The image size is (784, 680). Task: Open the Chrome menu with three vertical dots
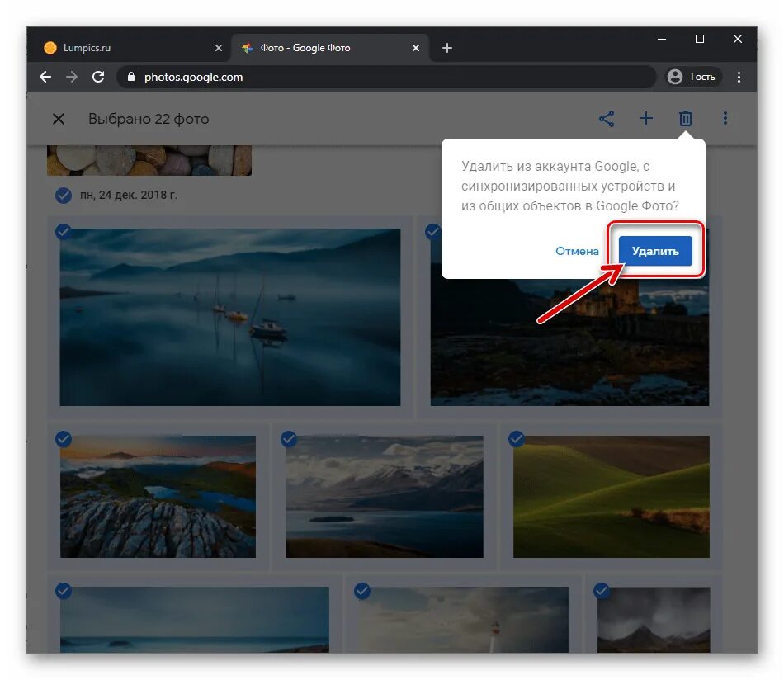click(739, 77)
